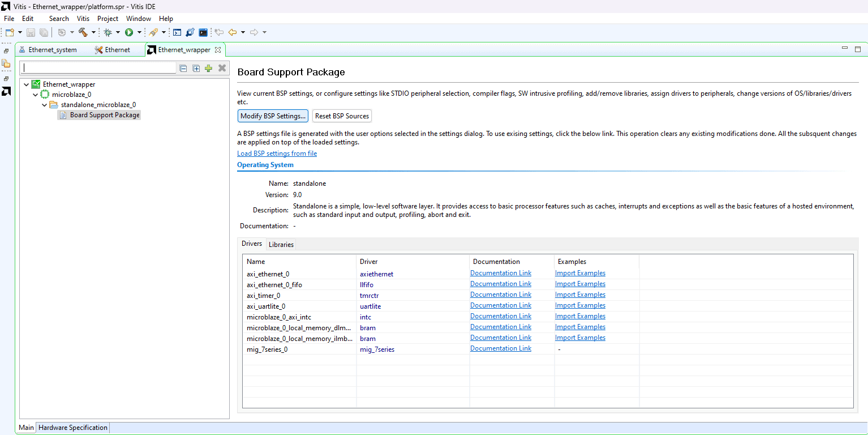Image resolution: width=868 pixels, height=435 pixels.
Task: Open the Vitis menu
Action: (x=83, y=19)
